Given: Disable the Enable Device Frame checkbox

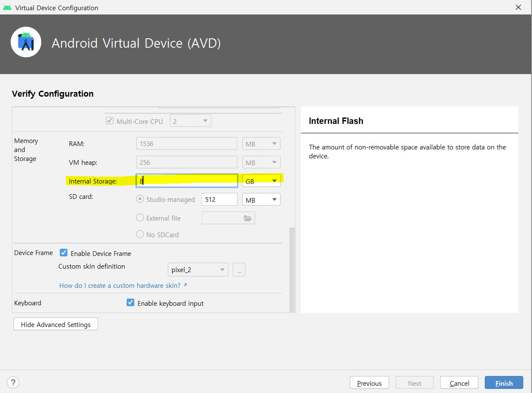Looking at the screenshot, I should tap(64, 252).
